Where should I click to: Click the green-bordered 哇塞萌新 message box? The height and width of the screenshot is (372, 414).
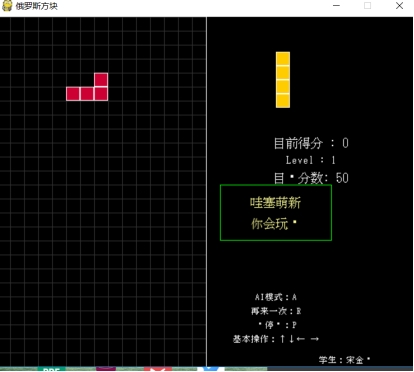276,213
